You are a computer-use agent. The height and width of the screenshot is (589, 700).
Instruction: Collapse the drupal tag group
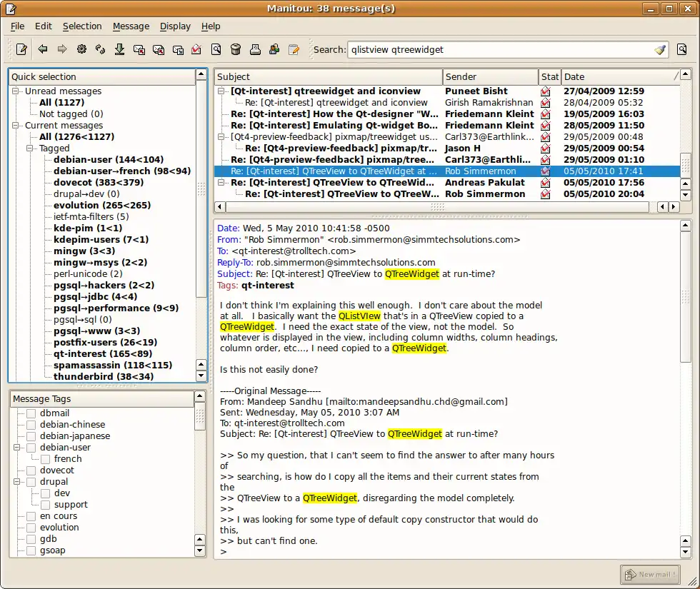(16, 482)
